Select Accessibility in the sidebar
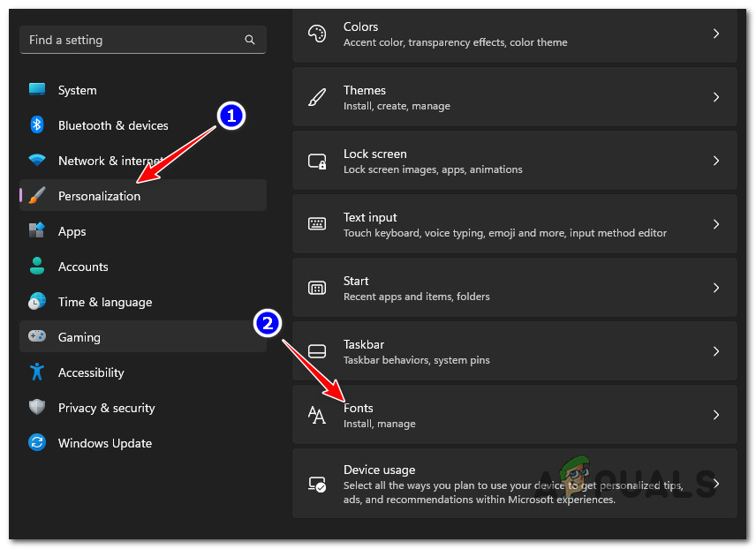 (x=91, y=372)
